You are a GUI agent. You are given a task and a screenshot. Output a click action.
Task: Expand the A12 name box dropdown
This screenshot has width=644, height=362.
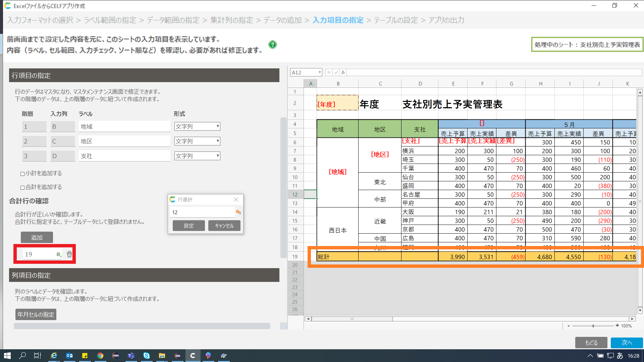(x=319, y=72)
